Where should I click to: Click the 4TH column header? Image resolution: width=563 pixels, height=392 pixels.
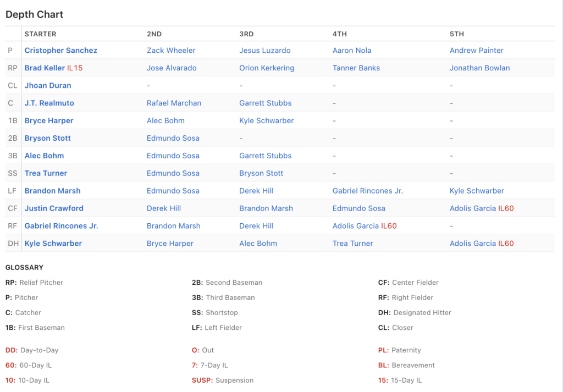[x=340, y=34]
